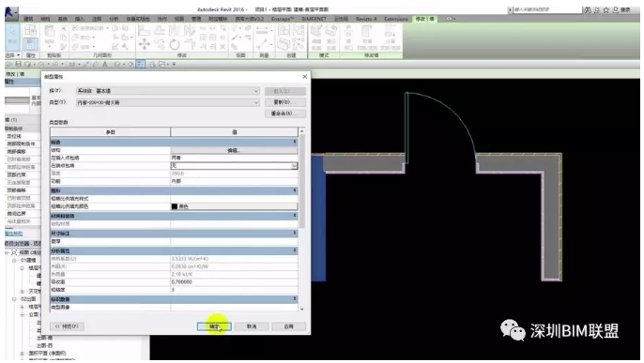Collapse the 尺寸标注 parameter group
The image size is (644, 363).
pyautogui.click(x=295, y=233)
